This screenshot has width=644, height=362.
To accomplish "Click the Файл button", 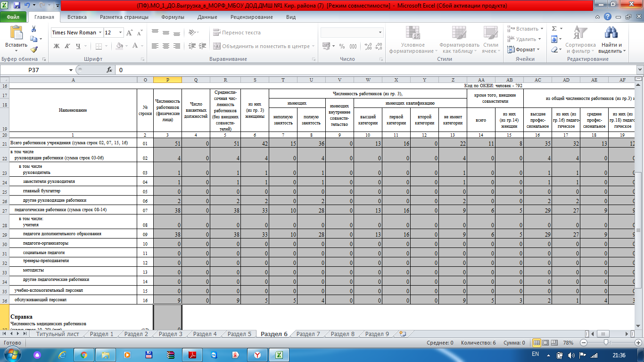I will tap(13, 17).
